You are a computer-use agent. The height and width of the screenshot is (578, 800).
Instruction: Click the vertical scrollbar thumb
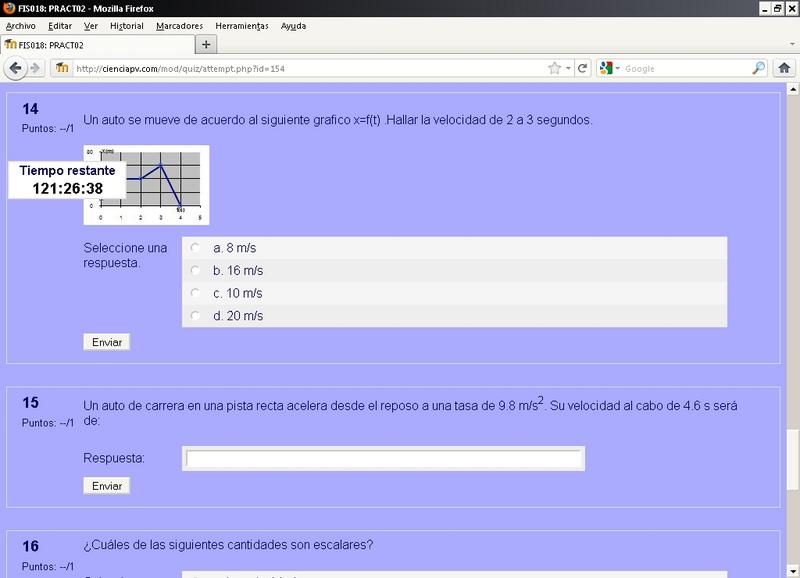(792, 460)
